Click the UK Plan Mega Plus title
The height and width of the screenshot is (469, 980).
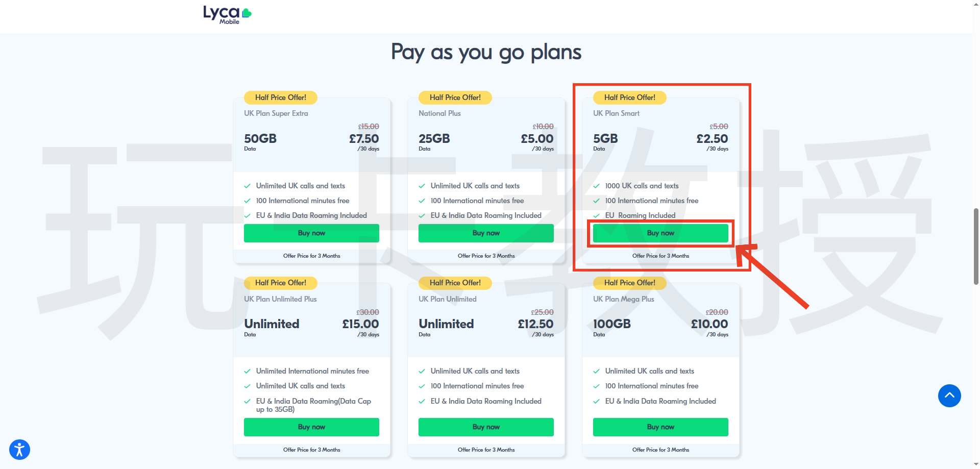click(623, 299)
